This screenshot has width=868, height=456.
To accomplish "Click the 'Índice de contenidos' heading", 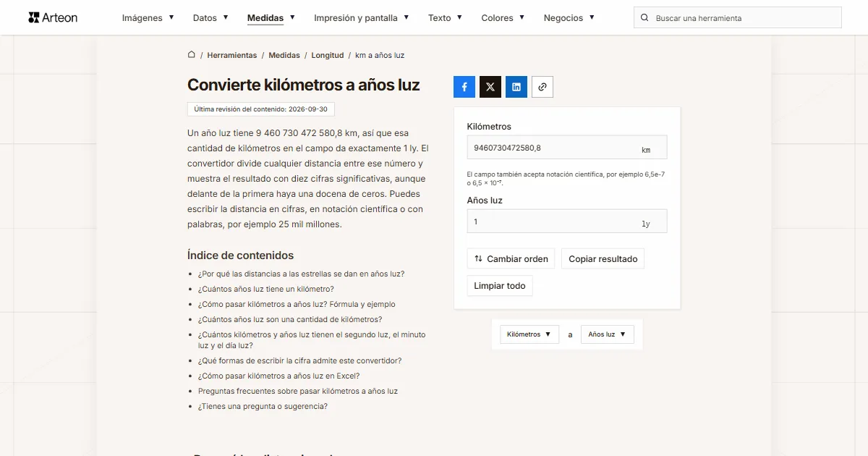I will pyautogui.click(x=240, y=256).
